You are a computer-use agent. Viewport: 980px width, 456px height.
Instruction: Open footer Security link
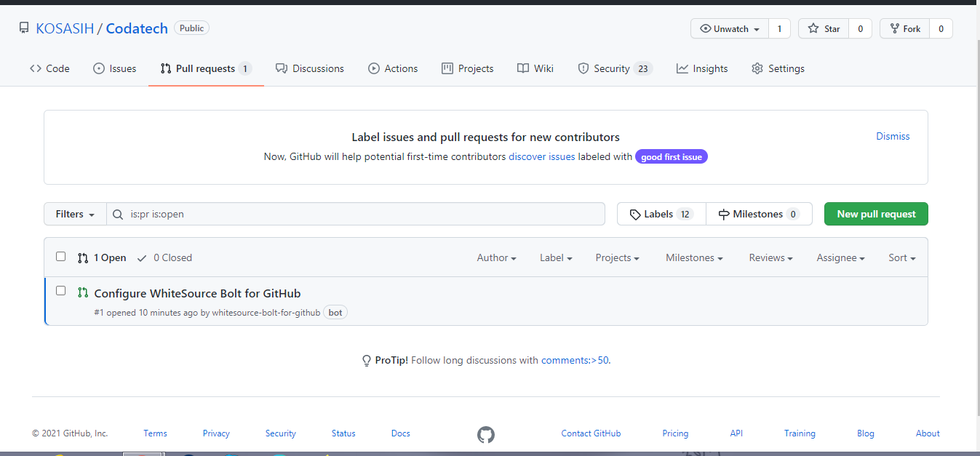click(281, 433)
